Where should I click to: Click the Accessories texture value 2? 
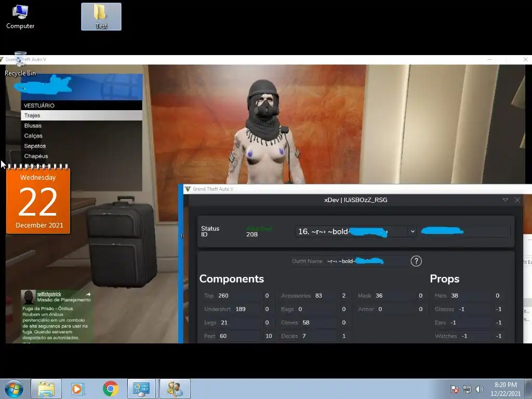coord(344,296)
